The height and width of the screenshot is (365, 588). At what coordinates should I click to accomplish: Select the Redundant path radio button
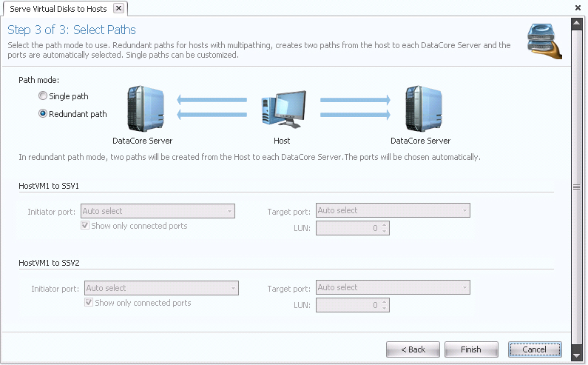tap(43, 114)
